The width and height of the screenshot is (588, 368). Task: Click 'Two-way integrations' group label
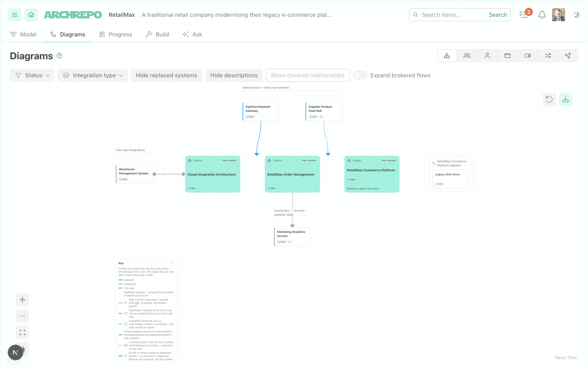point(130,150)
